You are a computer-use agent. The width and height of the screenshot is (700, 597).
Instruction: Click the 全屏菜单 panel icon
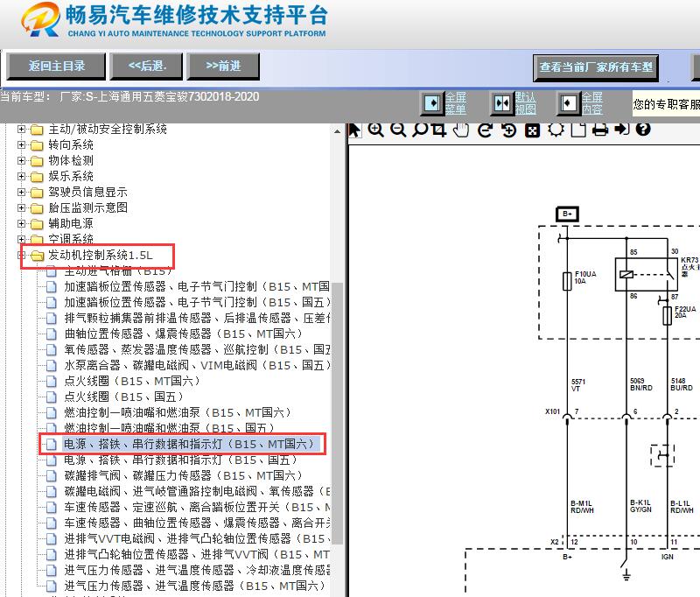431,103
